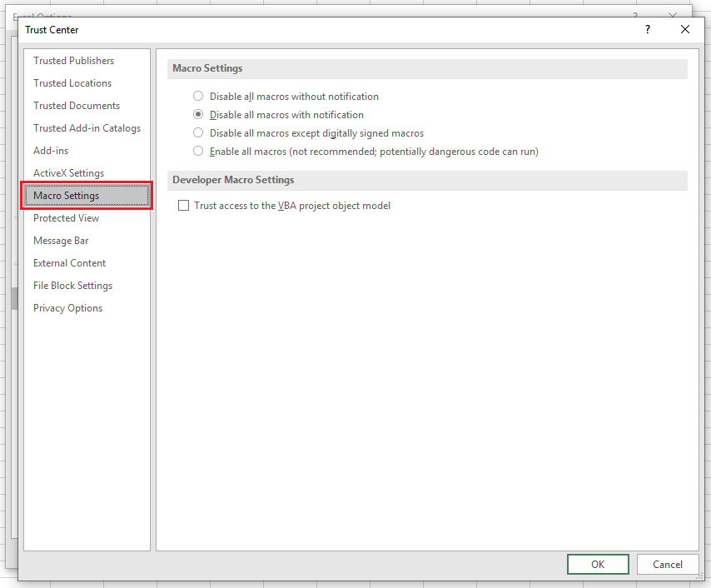Open the External Content settings page
This screenshot has width=711, height=588.
click(x=69, y=262)
